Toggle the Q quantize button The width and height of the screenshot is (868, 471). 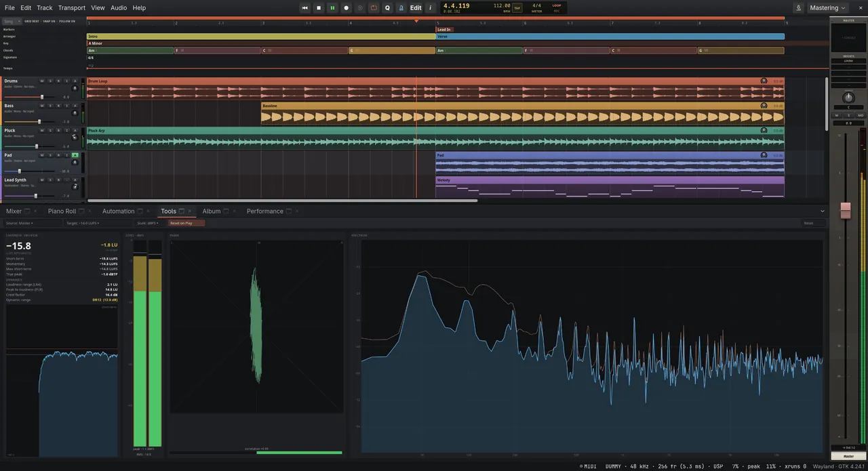point(387,8)
